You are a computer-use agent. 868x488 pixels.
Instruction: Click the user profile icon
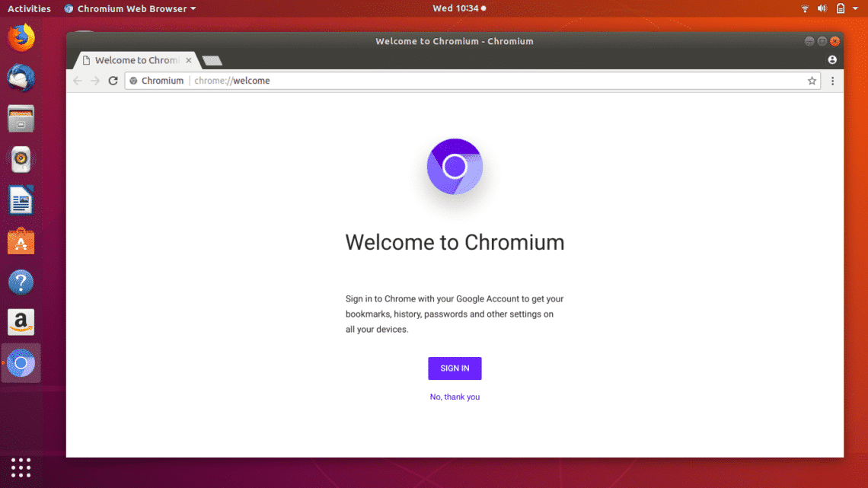tap(832, 60)
